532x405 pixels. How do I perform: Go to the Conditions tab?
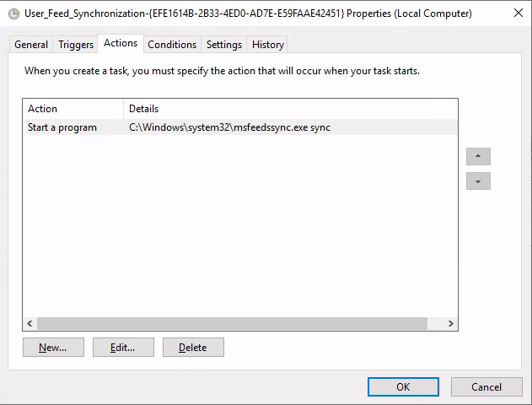pos(172,45)
